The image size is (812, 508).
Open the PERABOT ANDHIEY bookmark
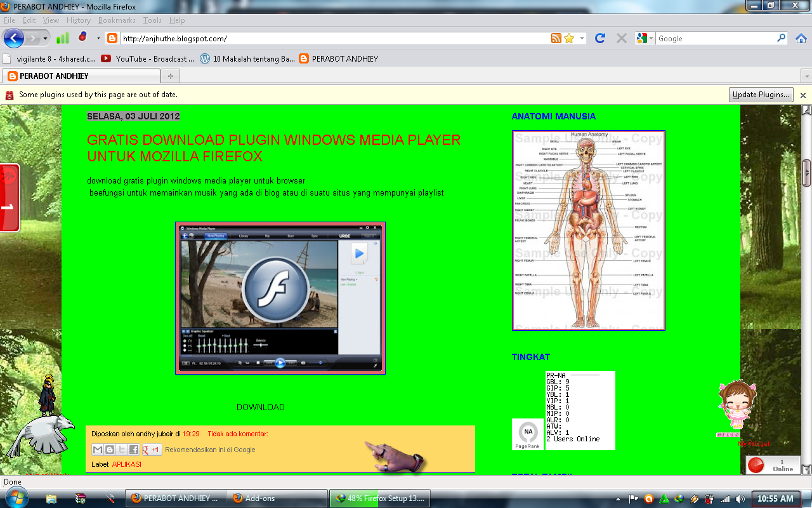click(x=338, y=58)
